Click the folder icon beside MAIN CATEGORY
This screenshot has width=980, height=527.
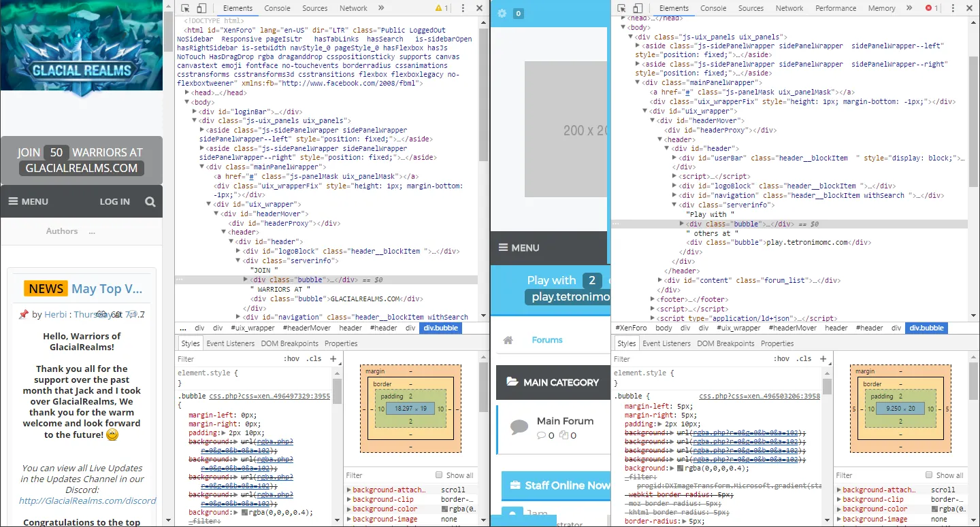coord(512,382)
